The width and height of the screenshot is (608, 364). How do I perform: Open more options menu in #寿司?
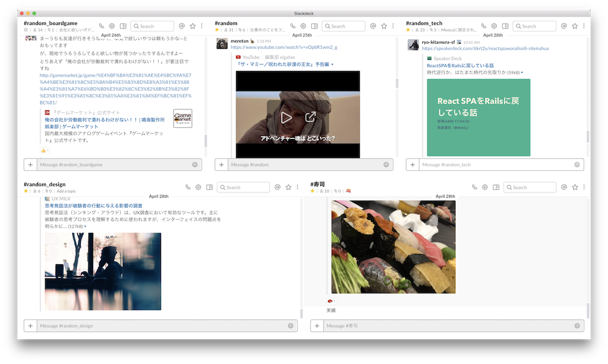click(x=584, y=187)
